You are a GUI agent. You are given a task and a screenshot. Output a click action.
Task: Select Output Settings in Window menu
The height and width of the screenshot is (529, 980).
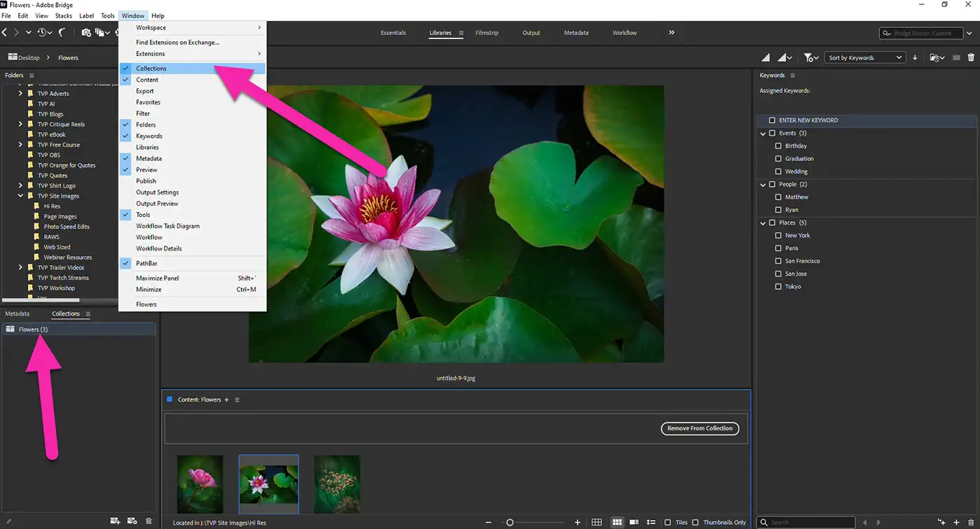click(192, 192)
